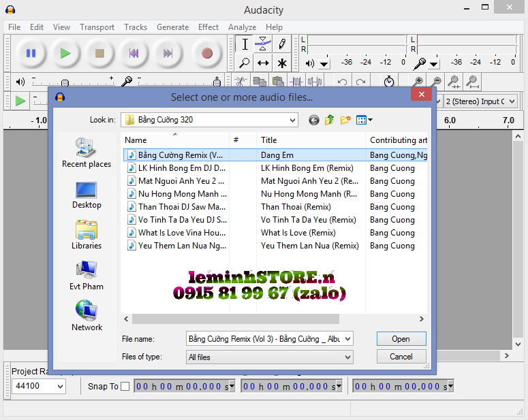This screenshot has height=420, width=528.
Task: Click the Fit Selection zoom icon
Action: coord(454,82)
